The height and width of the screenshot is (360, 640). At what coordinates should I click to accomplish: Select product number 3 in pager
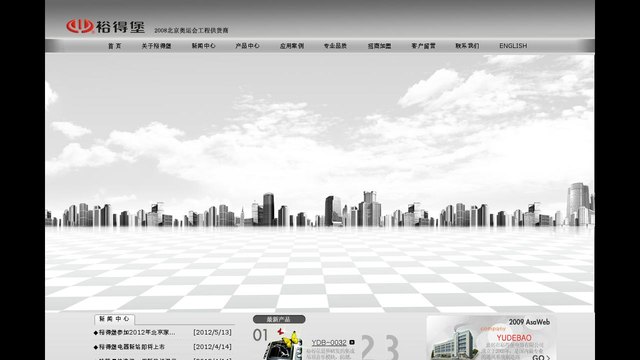point(392,348)
